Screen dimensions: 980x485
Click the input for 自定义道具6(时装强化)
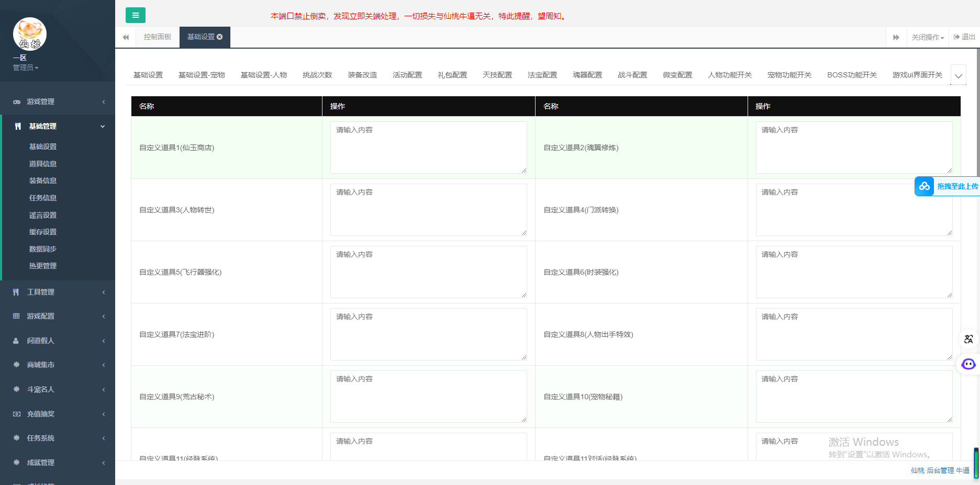(854, 272)
